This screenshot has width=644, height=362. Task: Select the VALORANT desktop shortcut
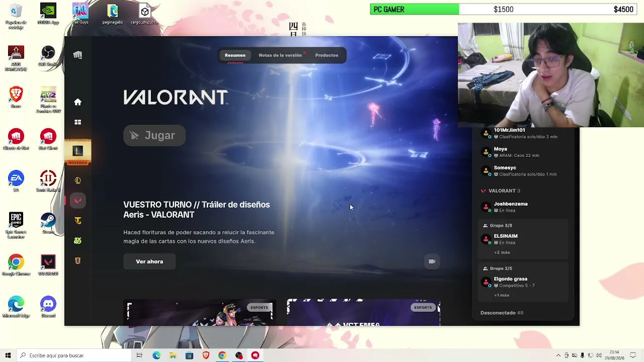point(48,265)
